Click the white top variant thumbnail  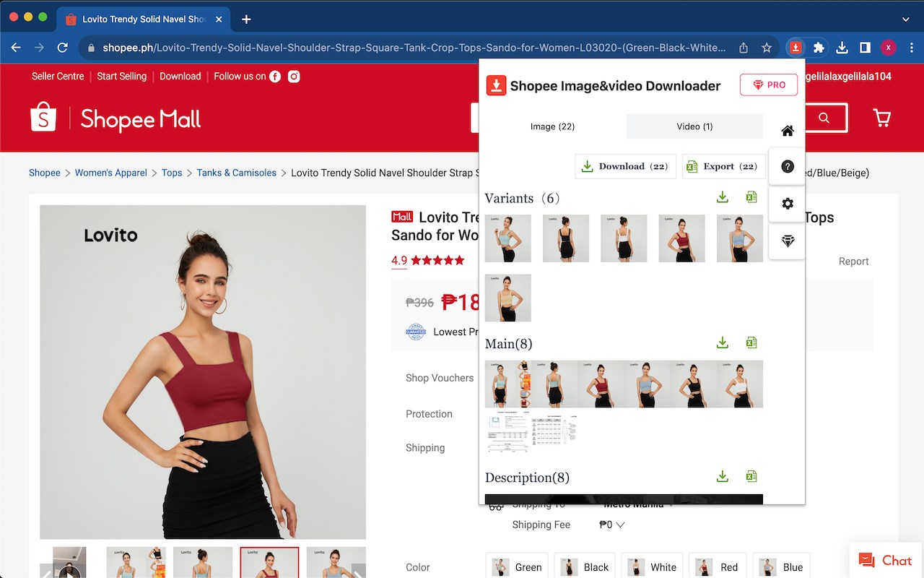pyautogui.click(x=624, y=238)
